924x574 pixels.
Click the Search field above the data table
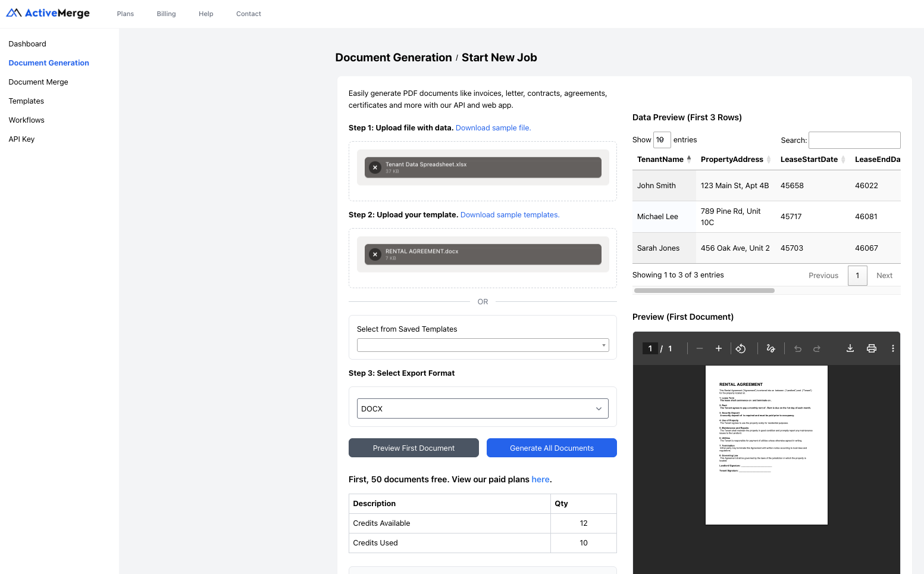[x=854, y=139]
